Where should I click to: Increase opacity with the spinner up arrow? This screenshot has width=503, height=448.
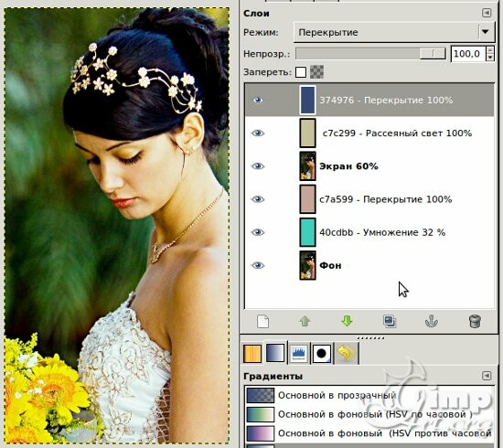[490, 50]
